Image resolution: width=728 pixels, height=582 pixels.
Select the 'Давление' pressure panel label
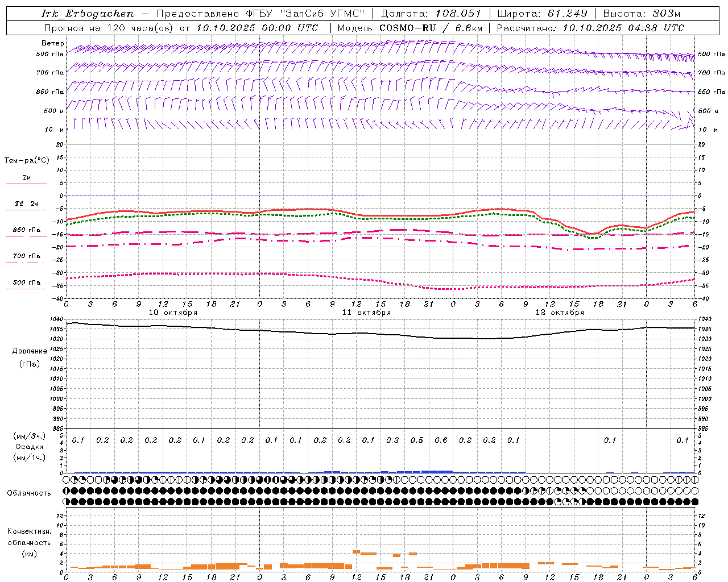tap(30, 351)
